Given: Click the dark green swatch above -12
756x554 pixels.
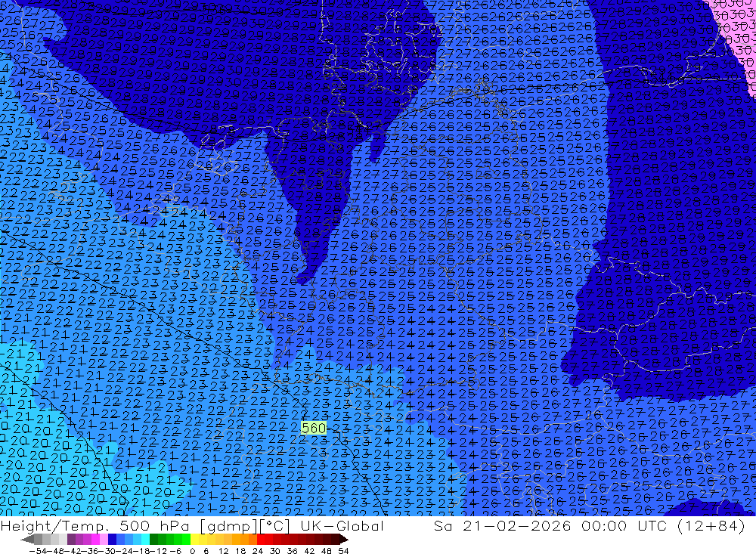Looking at the screenshot, I should [153, 540].
